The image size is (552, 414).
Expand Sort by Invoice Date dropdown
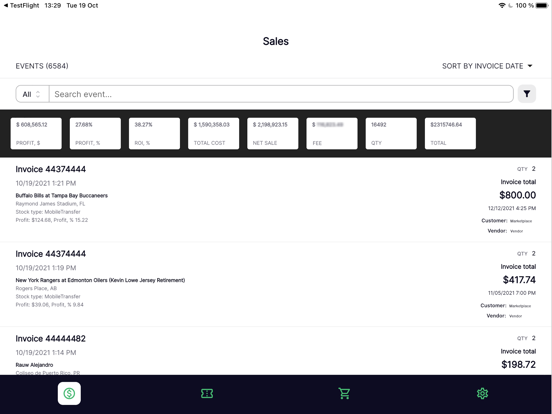click(487, 66)
